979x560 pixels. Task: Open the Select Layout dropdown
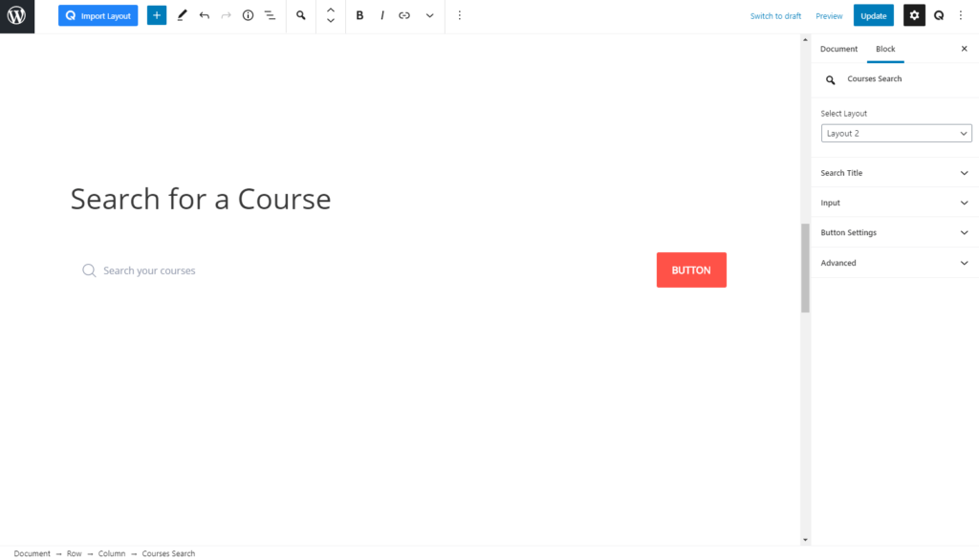[896, 133]
